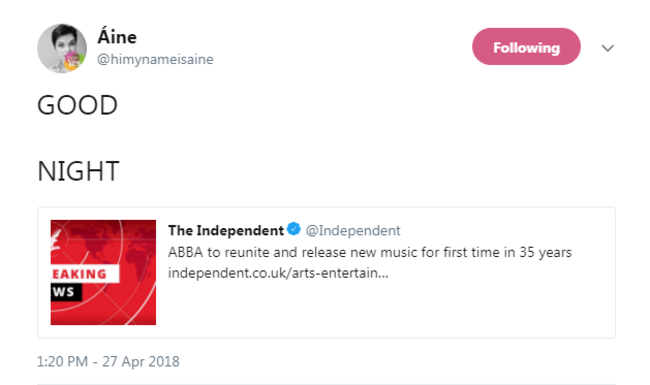Open the quoted tweet card
This screenshot has height=385, width=650.
tap(326, 272)
